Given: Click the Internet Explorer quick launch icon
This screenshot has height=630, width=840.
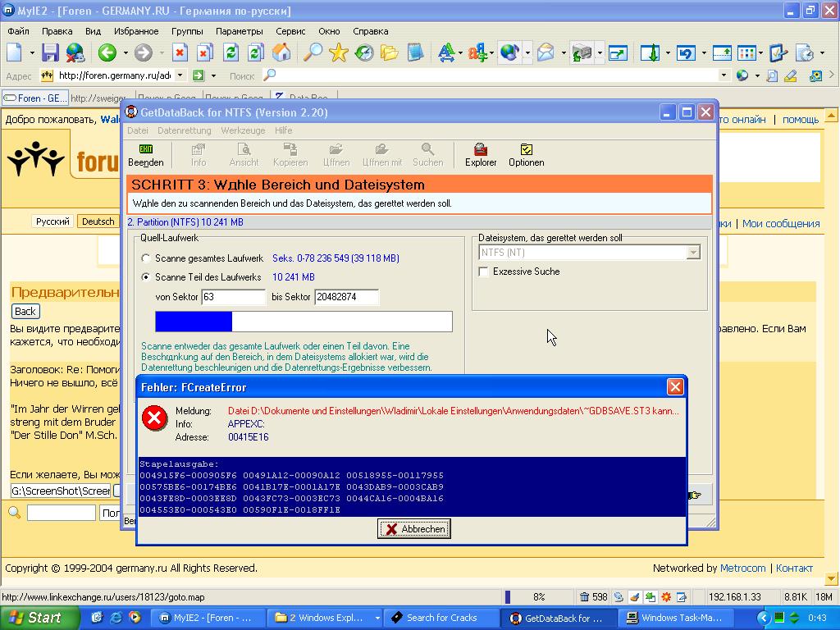Looking at the screenshot, I should tap(116, 618).
